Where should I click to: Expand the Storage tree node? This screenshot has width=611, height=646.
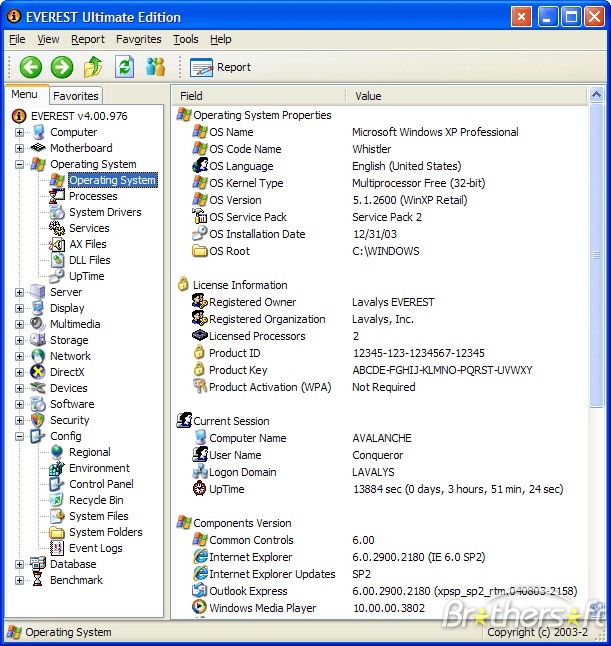(19, 340)
